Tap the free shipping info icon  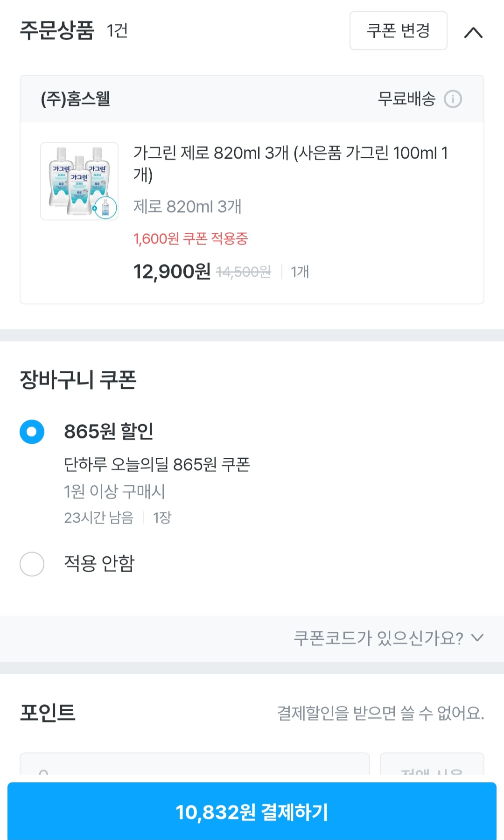453,99
